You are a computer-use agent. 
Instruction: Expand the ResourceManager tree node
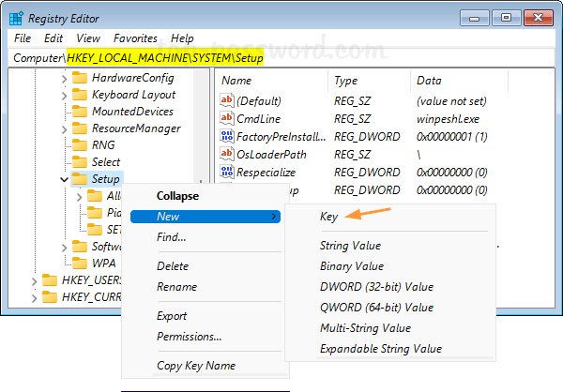click(x=64, y=128)
